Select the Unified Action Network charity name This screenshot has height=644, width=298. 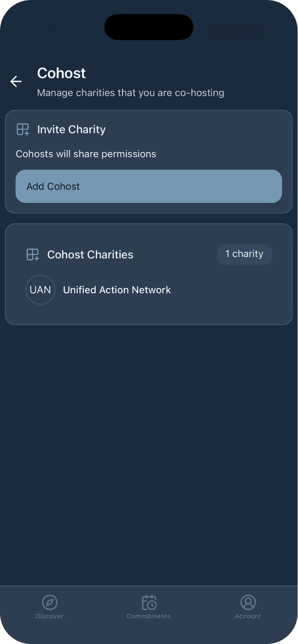coord(117,290)
